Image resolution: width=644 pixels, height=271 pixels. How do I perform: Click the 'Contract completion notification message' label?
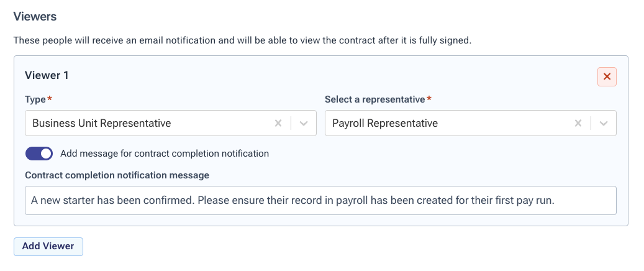[117, 175]
